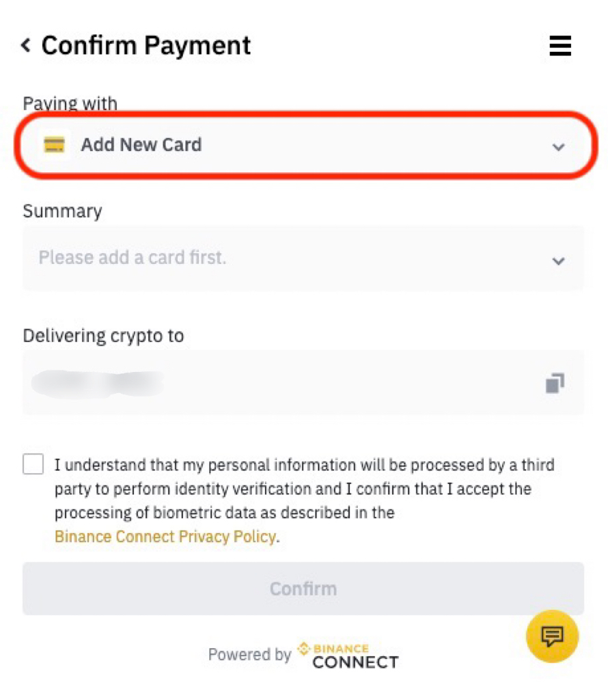Click the "Delivering crypto to" label
The width and height of the screenshot is (608, 700).
pyautogui.click(x=103, y=336)
